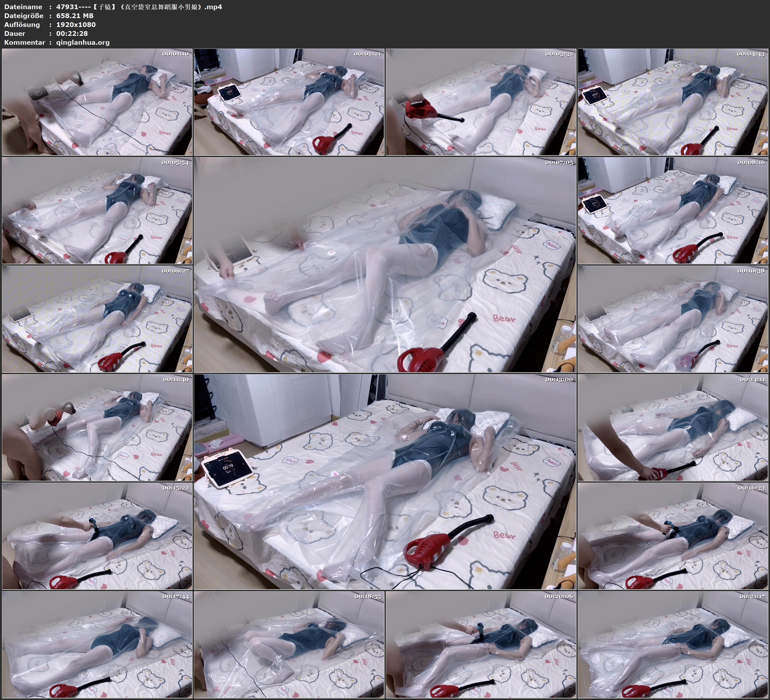Select the large 00:13:00 preview frame
The height and width of the screenshot is (700, 770).
click(385, 481)
